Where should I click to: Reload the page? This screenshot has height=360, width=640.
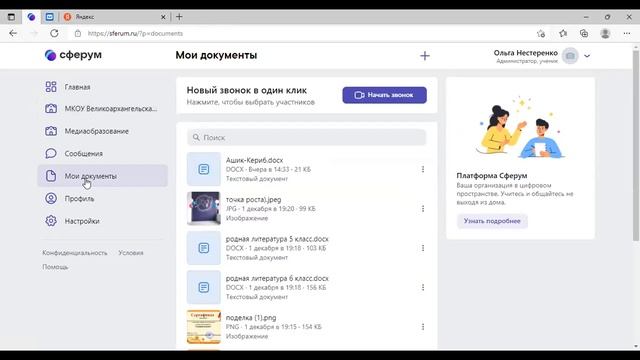54,33
